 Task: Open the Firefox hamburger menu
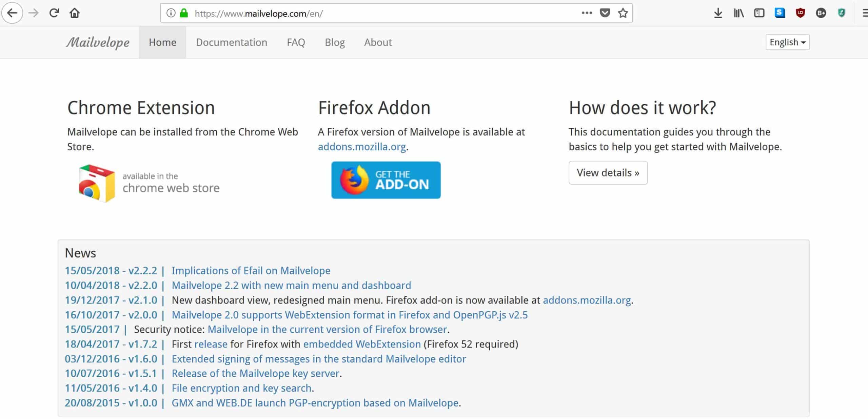click(865, 13)
